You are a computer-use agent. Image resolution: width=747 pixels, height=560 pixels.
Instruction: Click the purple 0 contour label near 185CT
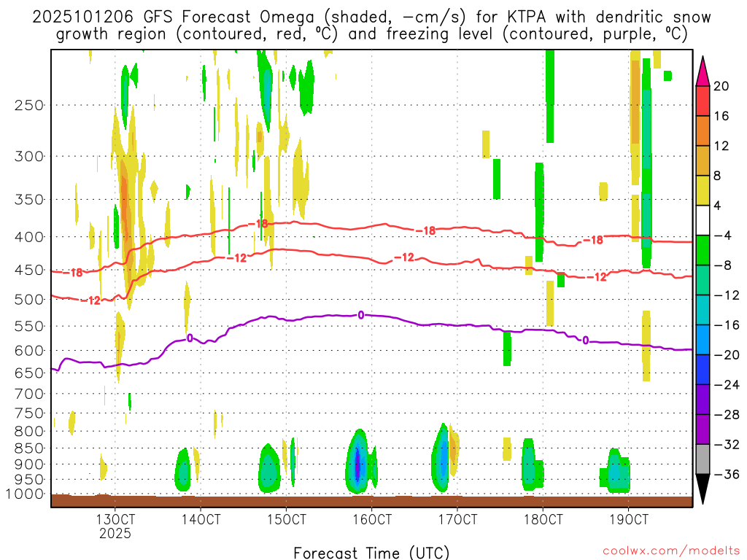(x=586, y=341)
